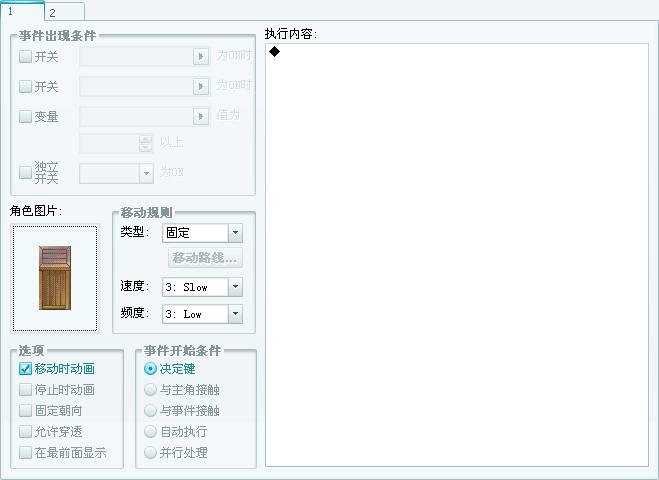Select the 并行处理 trigger radio button

point(150,453)
